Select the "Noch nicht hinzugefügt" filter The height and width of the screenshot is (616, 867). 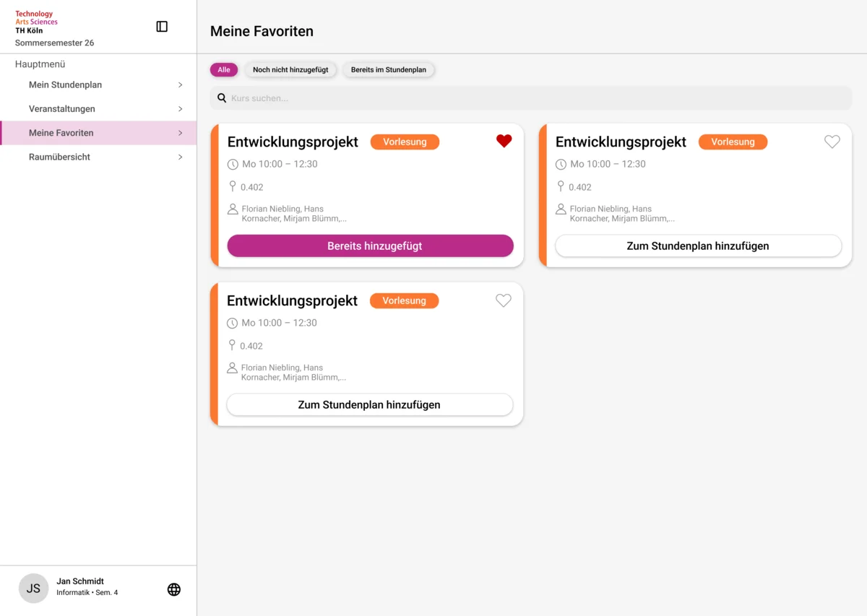290,70
